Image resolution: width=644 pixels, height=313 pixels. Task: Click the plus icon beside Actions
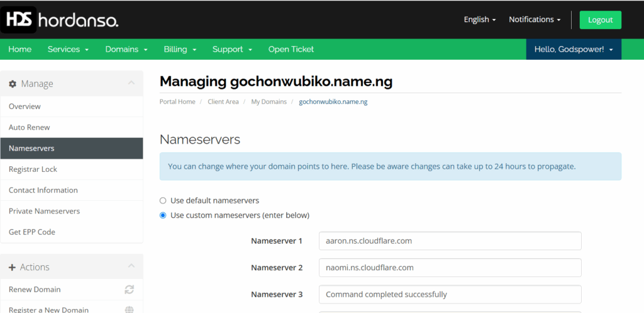[x=13, y=267]
